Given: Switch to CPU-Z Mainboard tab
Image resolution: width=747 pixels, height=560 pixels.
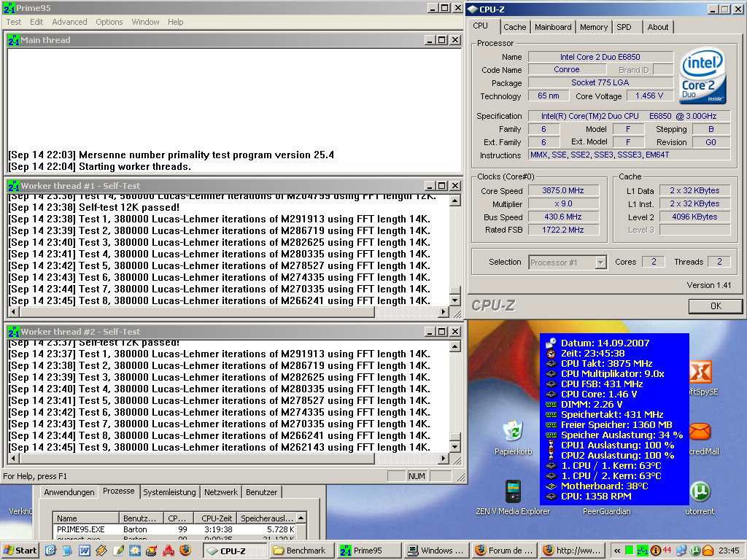Looking at the screenshot, I should (553, 27).
